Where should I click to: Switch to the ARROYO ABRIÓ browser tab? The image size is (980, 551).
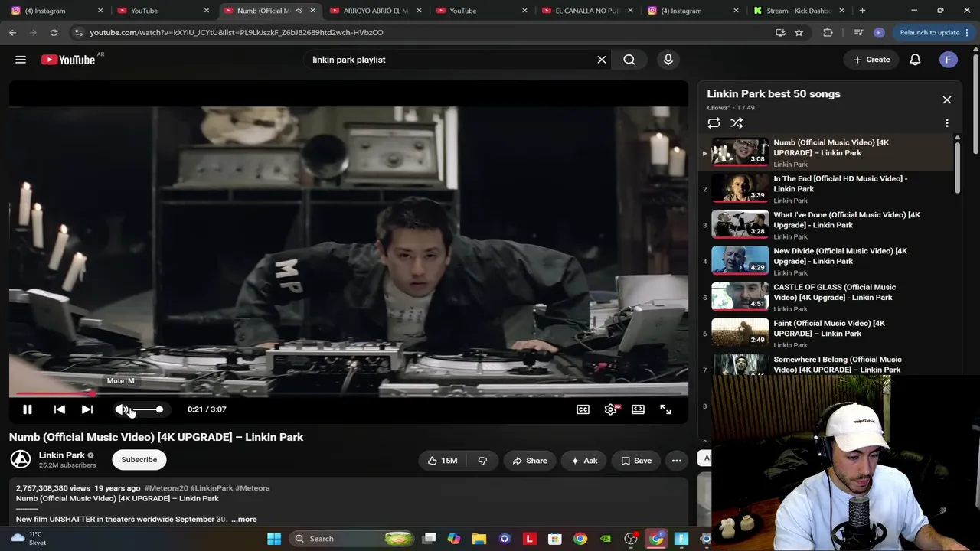[375, 11]
